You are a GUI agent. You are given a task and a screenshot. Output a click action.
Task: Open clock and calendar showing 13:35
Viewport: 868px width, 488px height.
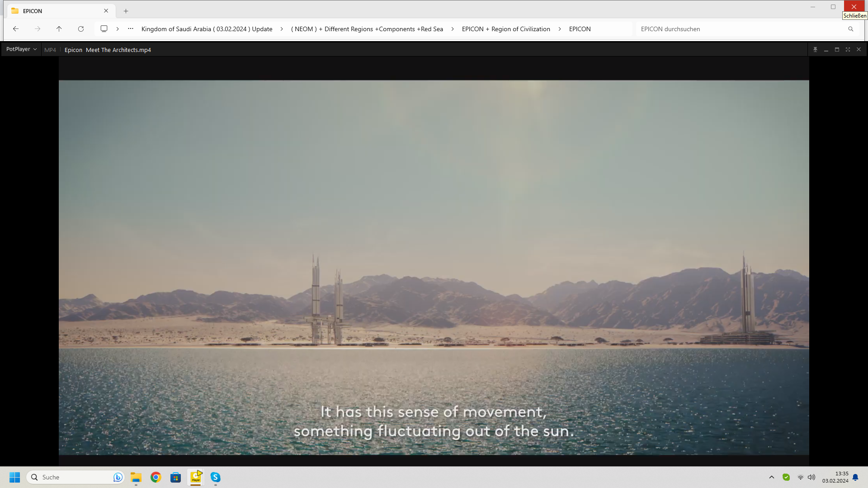pos(835,477)
